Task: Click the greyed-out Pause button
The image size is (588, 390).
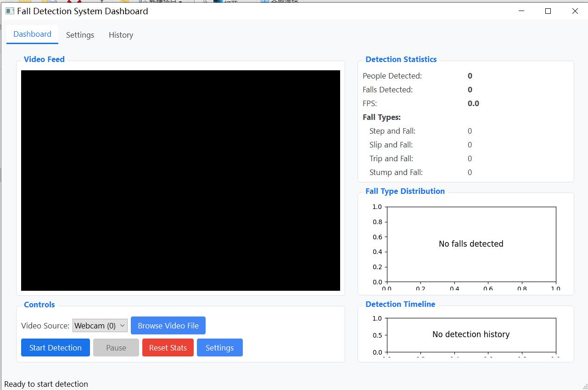Action: pyautogui.click(x=116, y=348)
